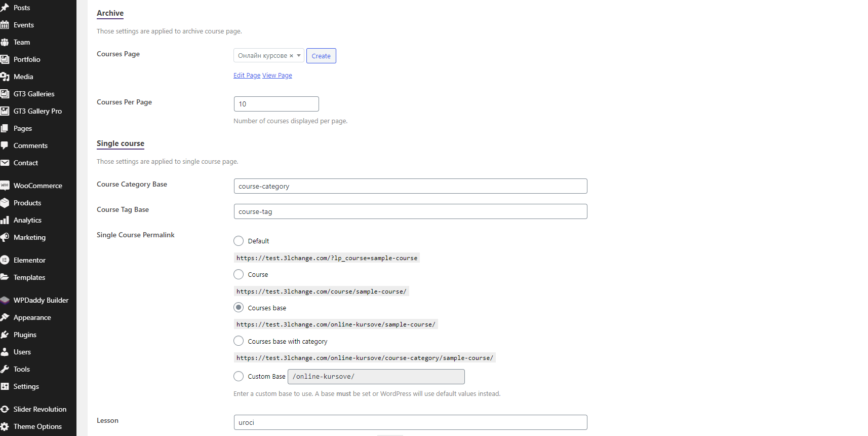Click the Team group icon
This screenshot has width=868, height=436.
click(5, 42)
